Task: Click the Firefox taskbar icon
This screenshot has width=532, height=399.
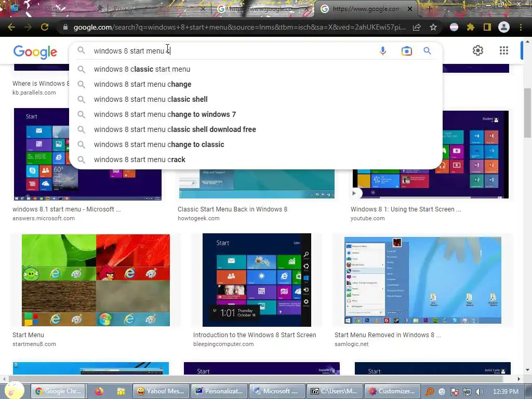Action: point(99,391)
